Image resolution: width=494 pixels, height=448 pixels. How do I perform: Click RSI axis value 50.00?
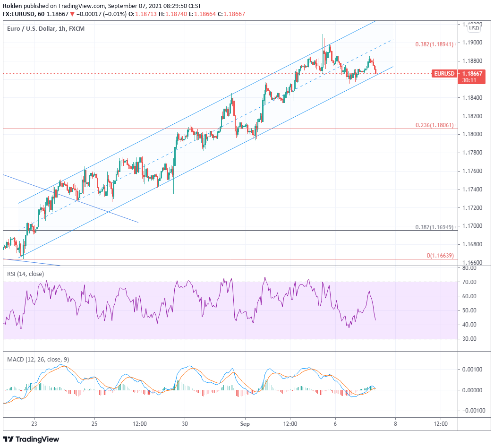tap(469, 310)
